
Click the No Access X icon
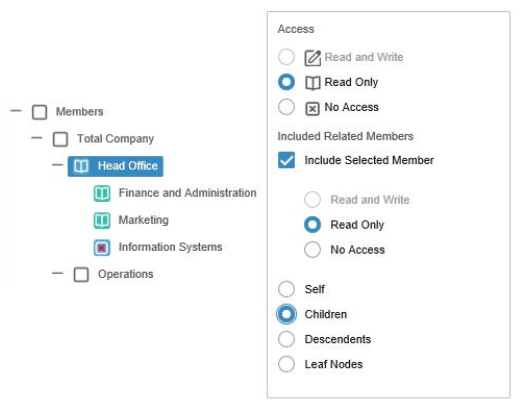tap(312, 109)
